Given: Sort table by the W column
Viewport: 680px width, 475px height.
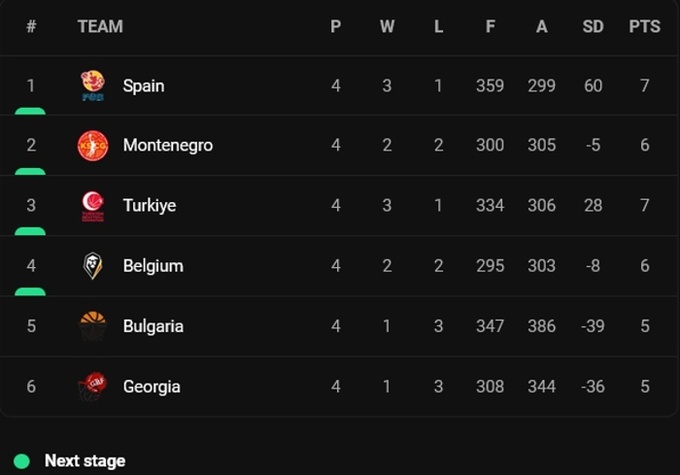Looking at the screenshot, I should (387, 27).
